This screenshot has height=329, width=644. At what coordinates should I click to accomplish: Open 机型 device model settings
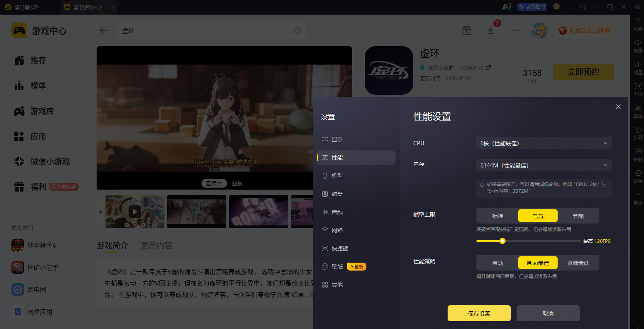click(x=356, y=176)
